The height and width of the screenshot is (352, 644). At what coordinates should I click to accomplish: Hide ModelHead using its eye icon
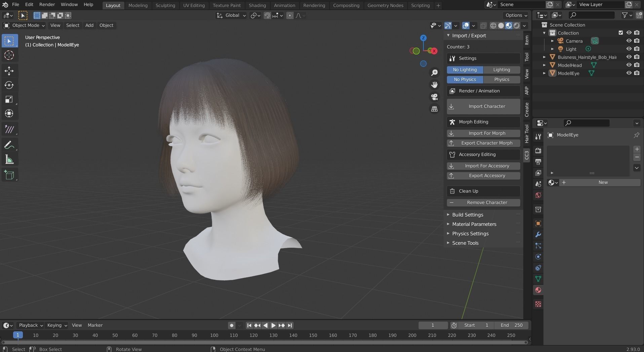[x=629, y=65]
